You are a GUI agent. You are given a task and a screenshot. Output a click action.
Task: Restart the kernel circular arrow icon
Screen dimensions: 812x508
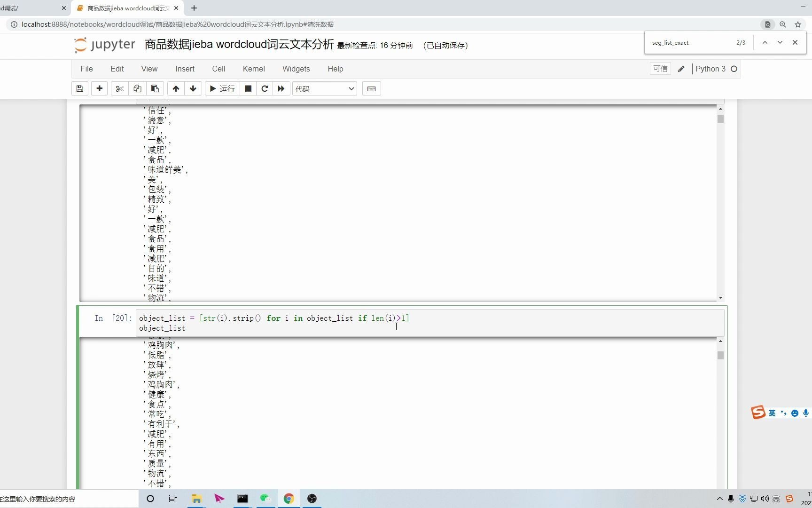265,89
